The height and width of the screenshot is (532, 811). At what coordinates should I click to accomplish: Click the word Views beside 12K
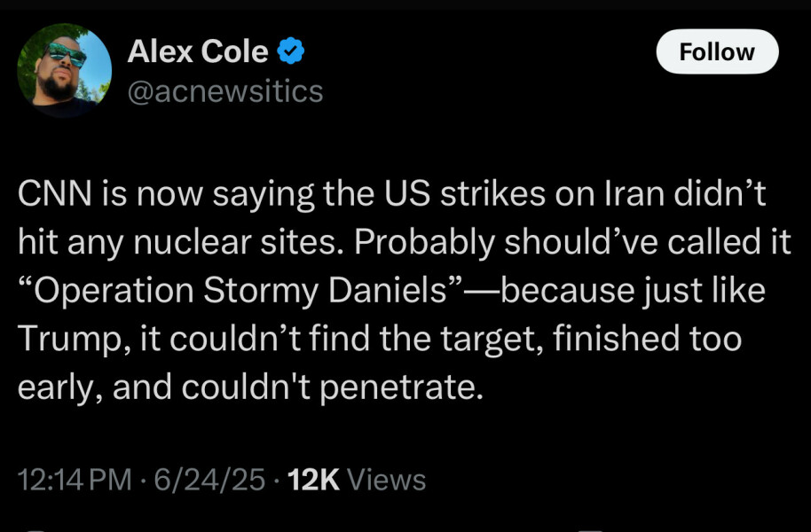pos(386,480)
